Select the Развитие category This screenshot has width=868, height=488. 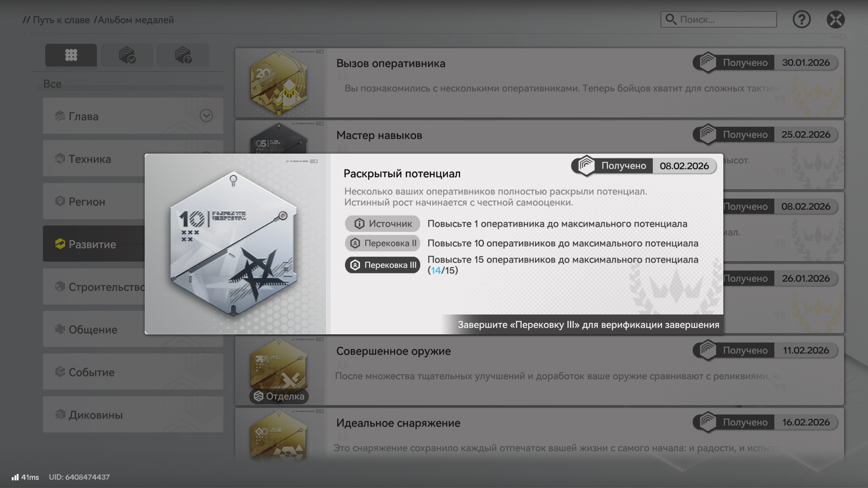94,244
